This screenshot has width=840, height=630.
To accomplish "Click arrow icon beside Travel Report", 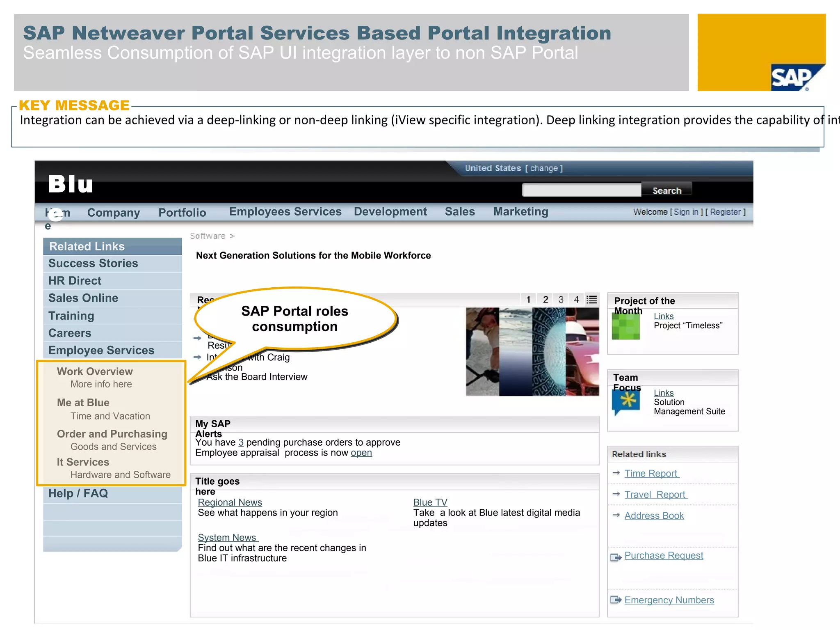I will 616,494.
